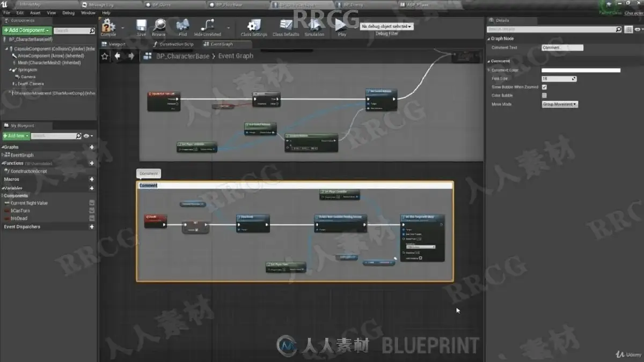
Task: Click the Play button
Action: tap(342, 27)
